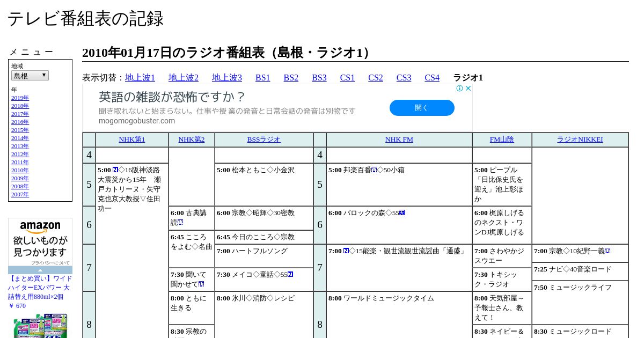The width and height of the screenshot is (644, 338).
Task: Click the icon after 邦楽百番
Action: pyautogui.click(x=374, y=170)
